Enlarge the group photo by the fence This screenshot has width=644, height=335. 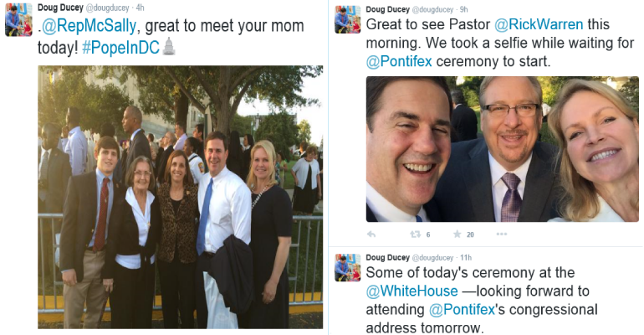click(180, 197)
